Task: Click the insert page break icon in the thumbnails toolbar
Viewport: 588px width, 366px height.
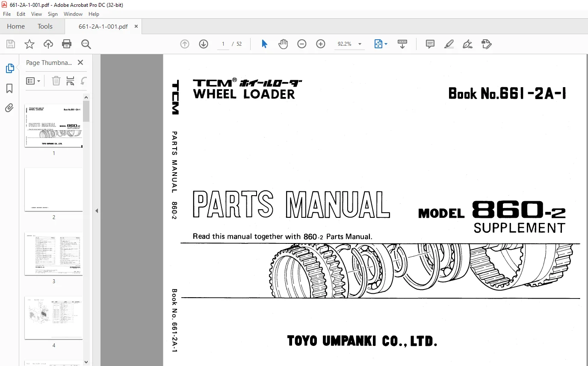Action: point(71,81)
